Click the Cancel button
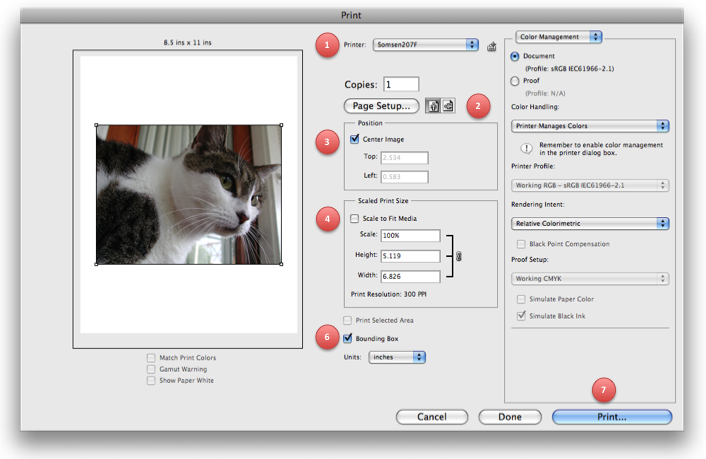The width and height of the screenshot is (706, 459). coord(432,417)
